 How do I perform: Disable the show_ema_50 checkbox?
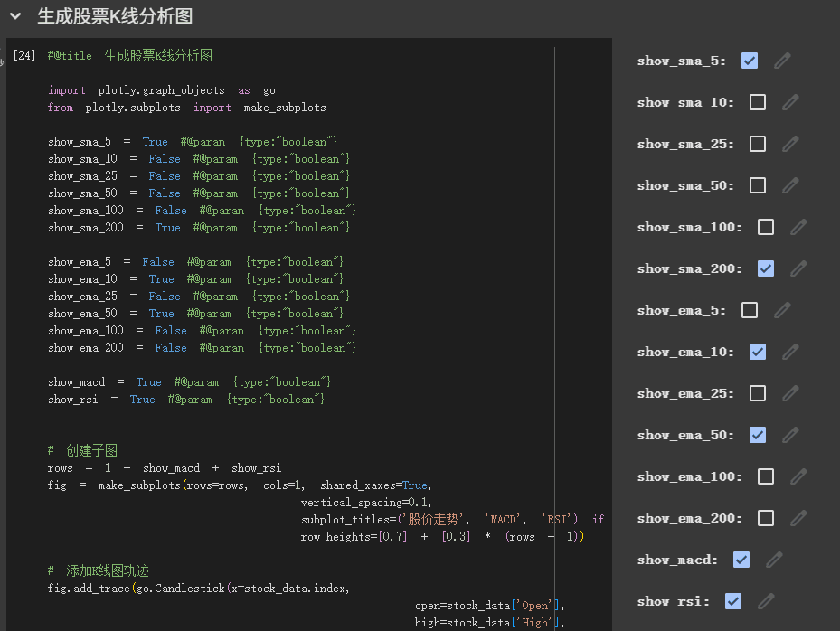[x=758, y=435]
